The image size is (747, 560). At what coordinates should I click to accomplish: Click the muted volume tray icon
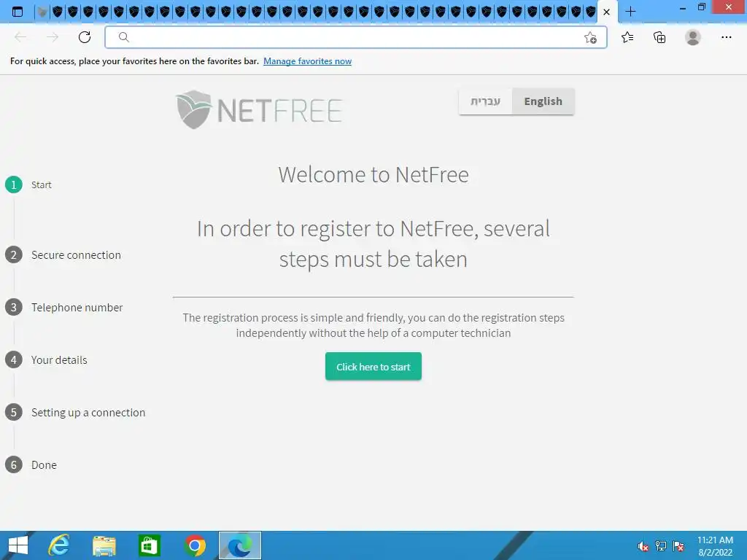tap(643, 546)
